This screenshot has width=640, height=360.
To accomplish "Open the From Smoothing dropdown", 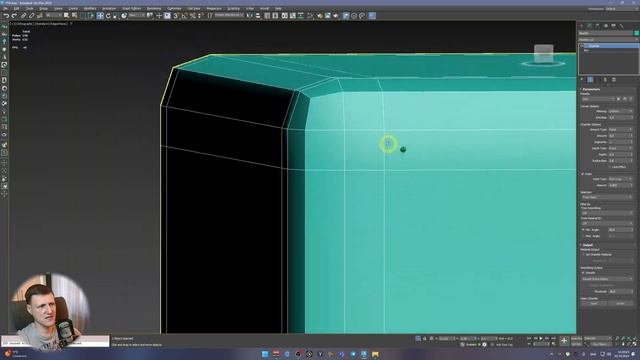I will (607, 213).
